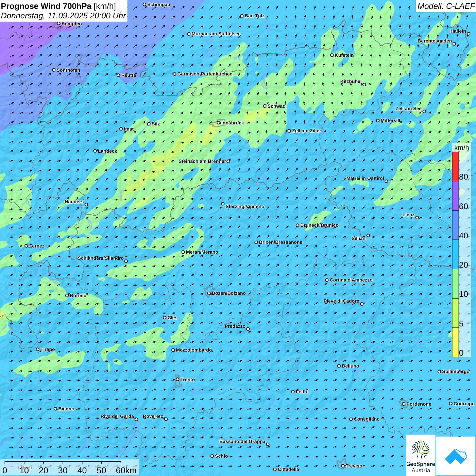The image size is (476, 476).
Task: Click the Matrei in Osttirol label
Action: pos(365,178)
